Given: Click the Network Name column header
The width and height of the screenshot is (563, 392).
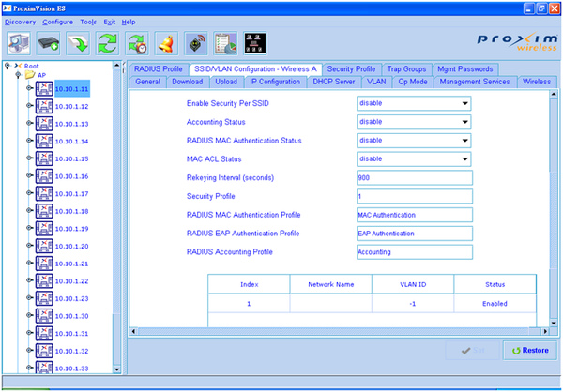Looking at the screenshot, I should click(x=331, y=284).
